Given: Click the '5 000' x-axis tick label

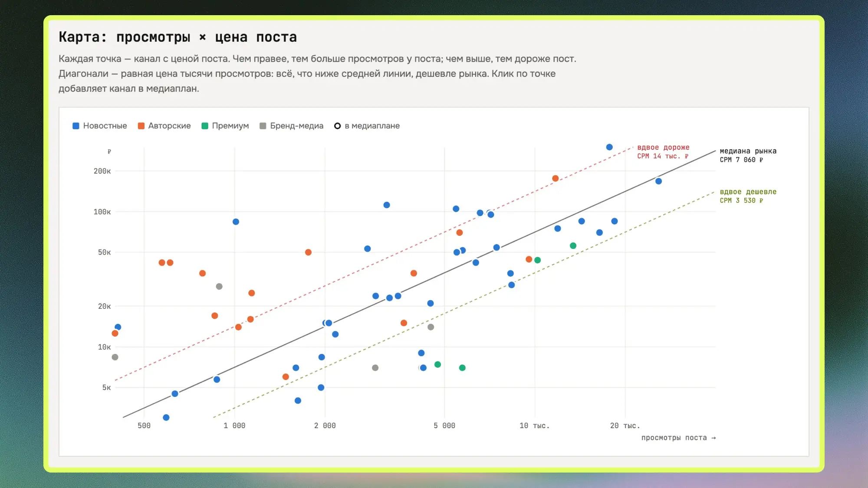Looking at the screenshot, I should [444, 426].
